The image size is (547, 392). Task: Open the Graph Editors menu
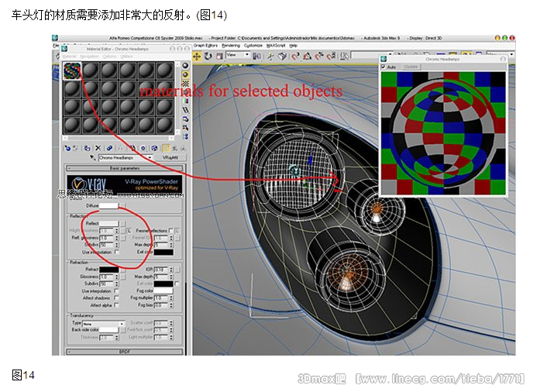click(x=205, y=46)
